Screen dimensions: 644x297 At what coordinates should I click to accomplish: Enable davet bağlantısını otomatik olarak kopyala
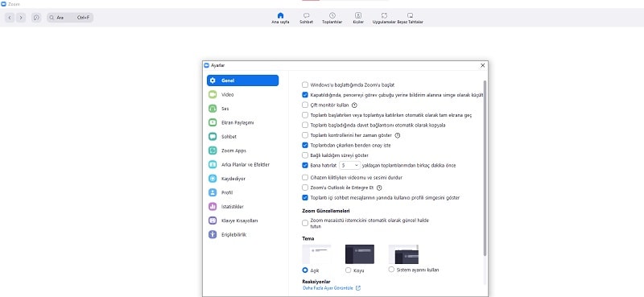(x=305, y=125)
